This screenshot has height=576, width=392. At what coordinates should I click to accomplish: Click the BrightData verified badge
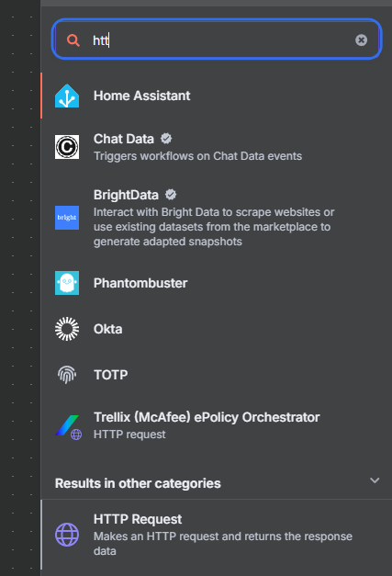(x=171, y=195)
